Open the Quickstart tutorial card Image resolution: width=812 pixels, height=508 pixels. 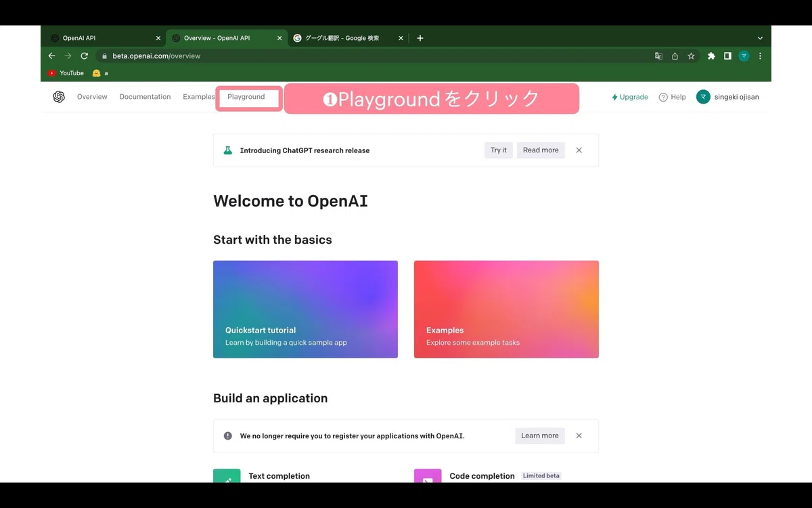point(305,309)
